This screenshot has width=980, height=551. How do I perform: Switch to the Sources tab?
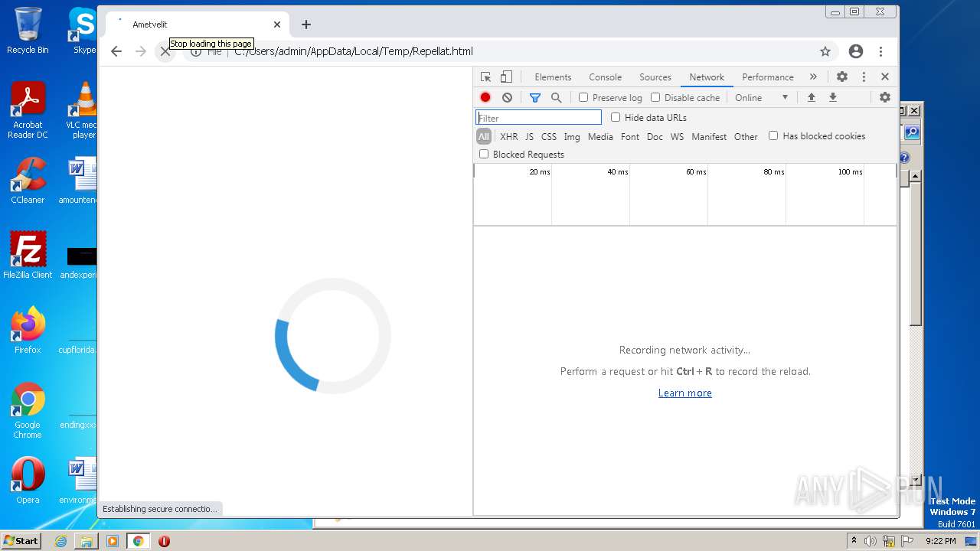(655, 77)
